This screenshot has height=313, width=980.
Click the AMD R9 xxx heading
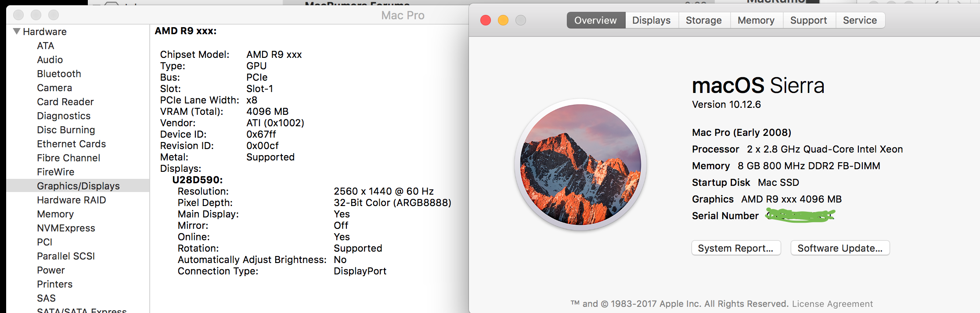point(186,31)
